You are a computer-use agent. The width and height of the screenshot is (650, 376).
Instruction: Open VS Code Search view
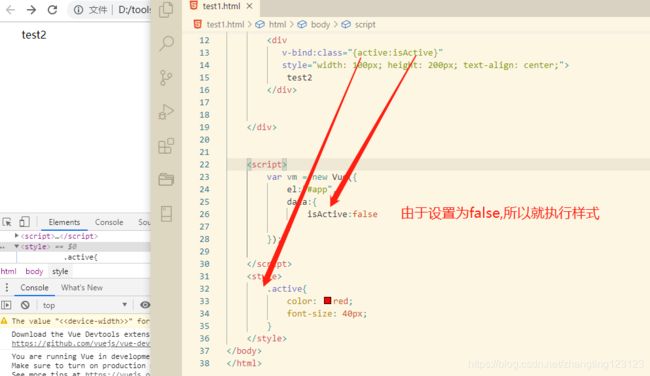[x=166, y=43]
